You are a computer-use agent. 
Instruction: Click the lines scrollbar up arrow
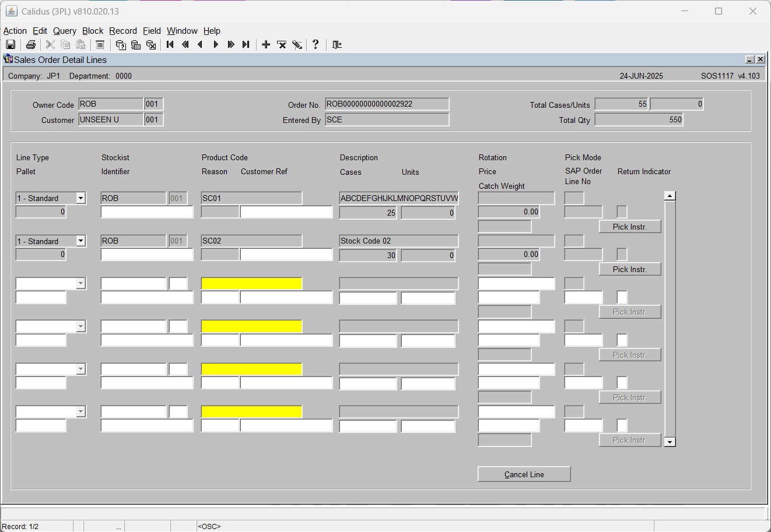670,196
